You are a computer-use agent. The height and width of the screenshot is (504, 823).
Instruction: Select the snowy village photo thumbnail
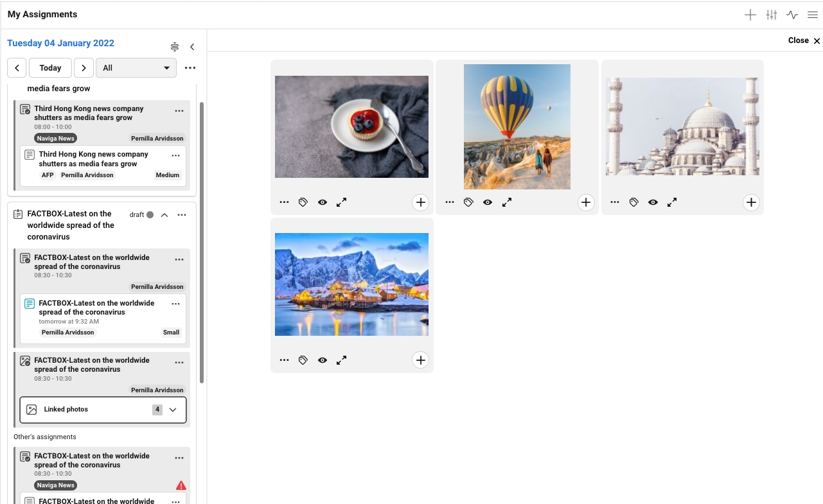[351, 284]
